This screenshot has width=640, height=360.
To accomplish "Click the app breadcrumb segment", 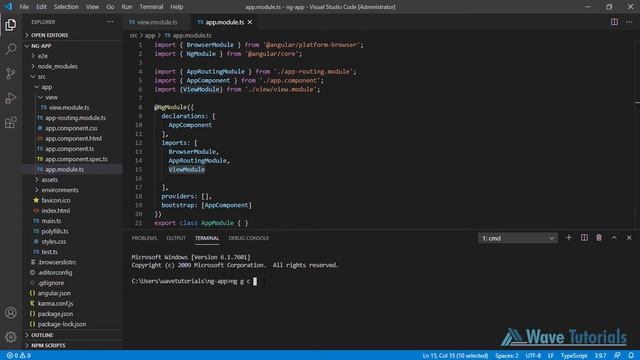I will tap(150, 36).
